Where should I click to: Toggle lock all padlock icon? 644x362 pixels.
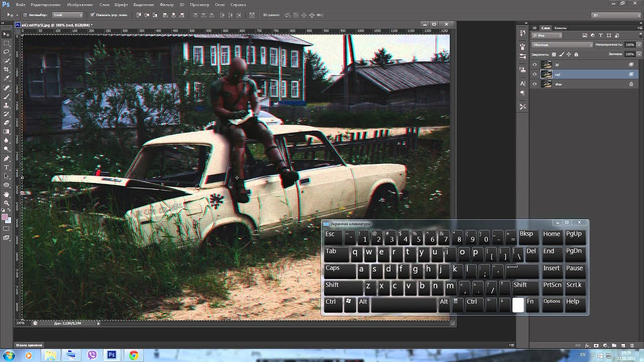(x=577, y=54)
